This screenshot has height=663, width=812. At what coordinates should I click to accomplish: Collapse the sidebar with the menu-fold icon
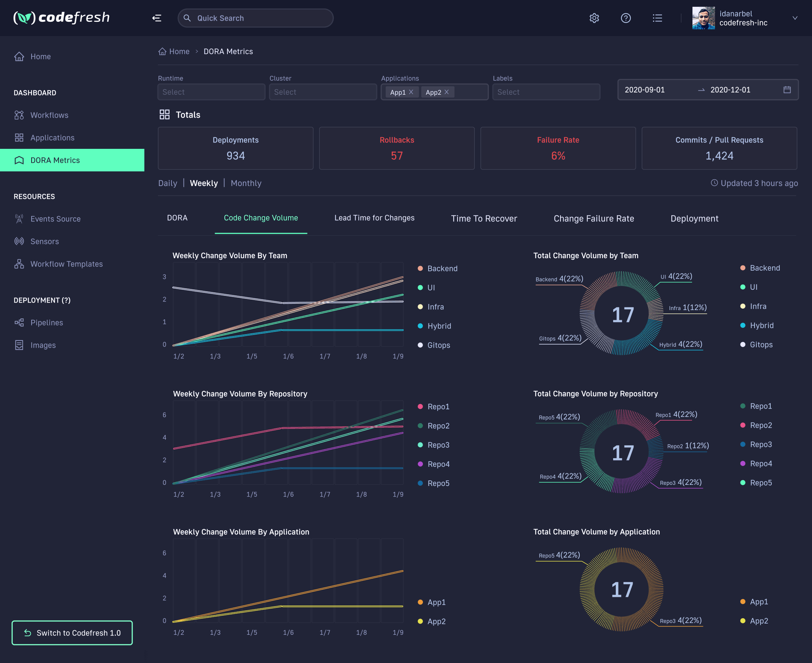pos(157,18)
